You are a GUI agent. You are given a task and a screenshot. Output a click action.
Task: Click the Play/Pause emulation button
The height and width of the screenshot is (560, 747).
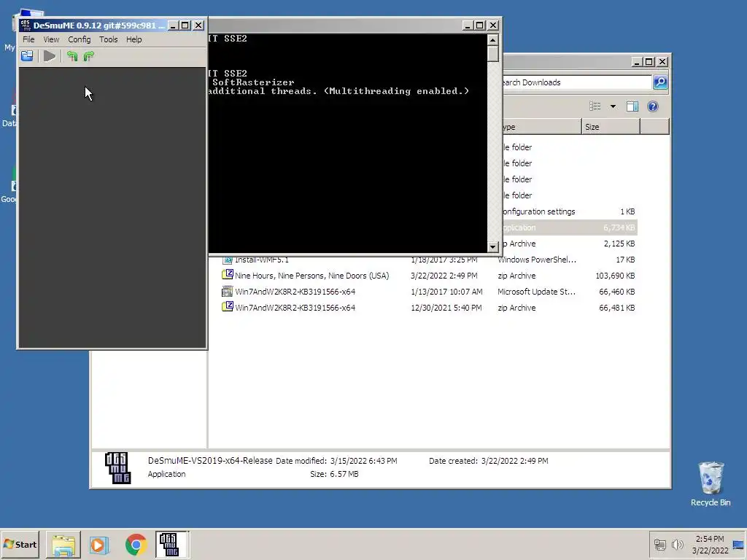[50, 56]
